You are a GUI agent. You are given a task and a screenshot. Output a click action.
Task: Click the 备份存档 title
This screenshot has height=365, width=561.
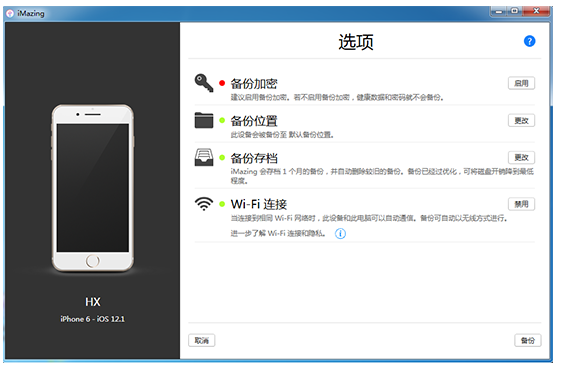coord(254,158)
